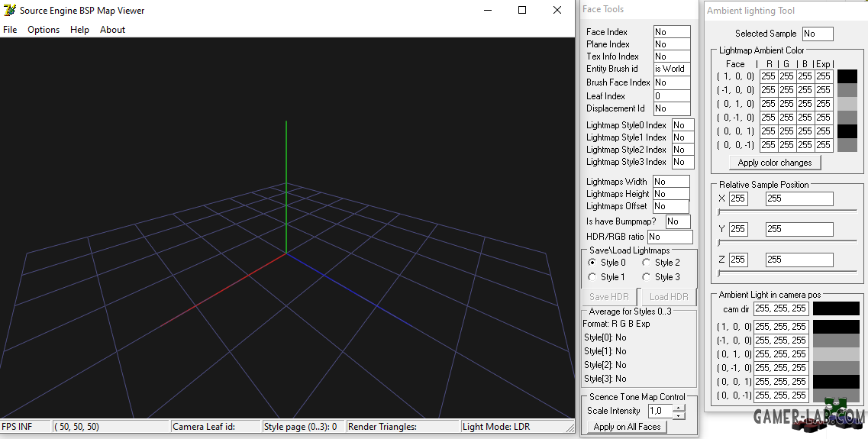The width and height of the screenshot is (868, 439).
Task: Click the wide Y position field
Action: point(799,229)
